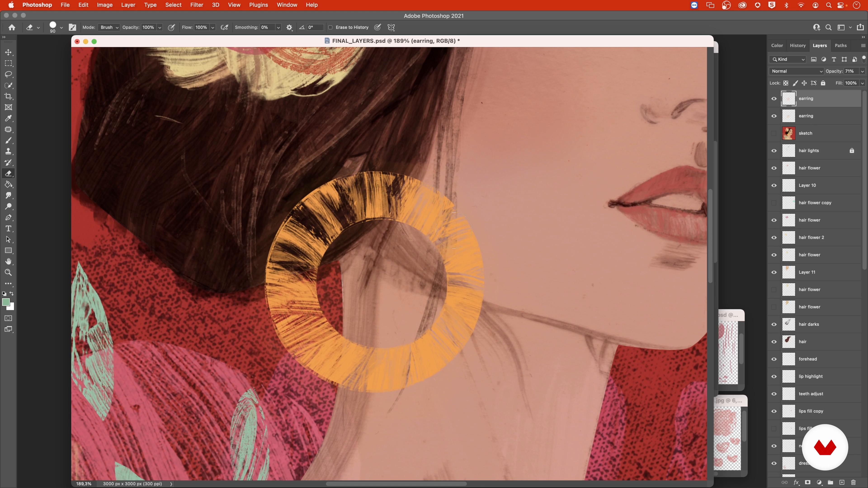Hide the forehead layer

coord(774,359)
